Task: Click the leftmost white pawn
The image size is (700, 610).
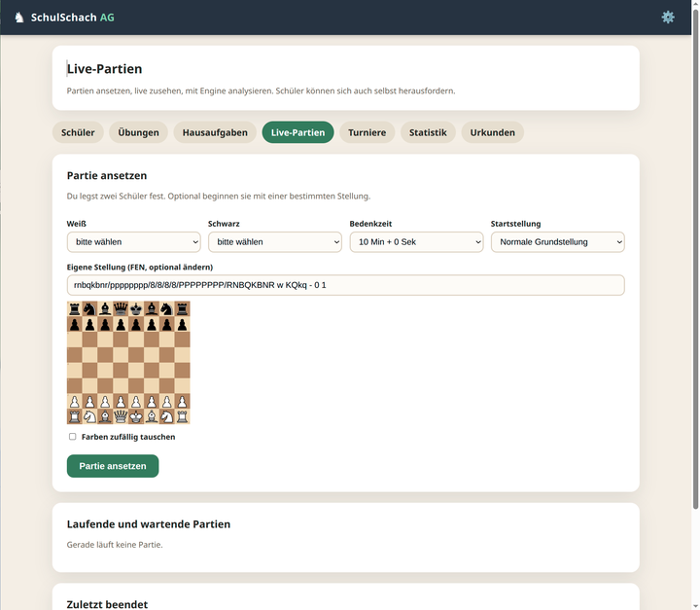Action: pyautogui.click(x=75, y=401)
